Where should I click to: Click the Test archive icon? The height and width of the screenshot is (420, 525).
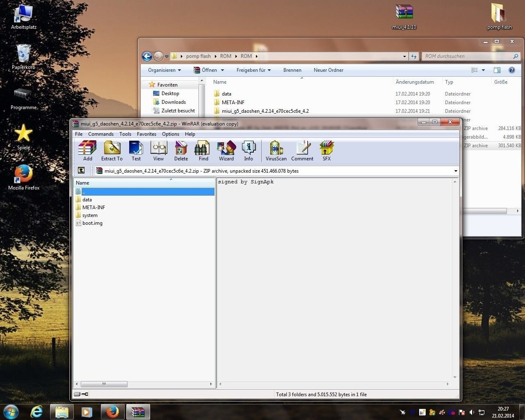tap(136, 151)
